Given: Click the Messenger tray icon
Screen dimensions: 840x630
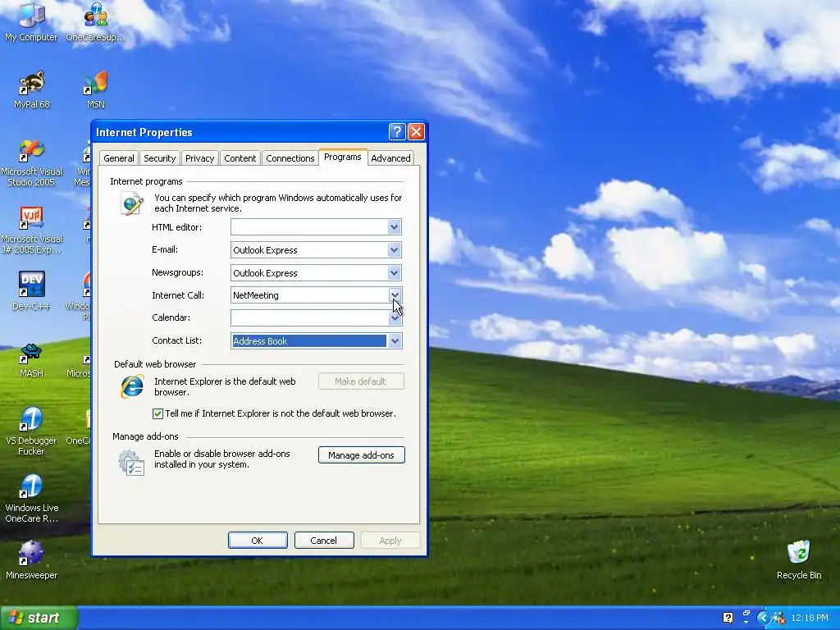Looking at the screenshot, I should (x=779, y=618).
